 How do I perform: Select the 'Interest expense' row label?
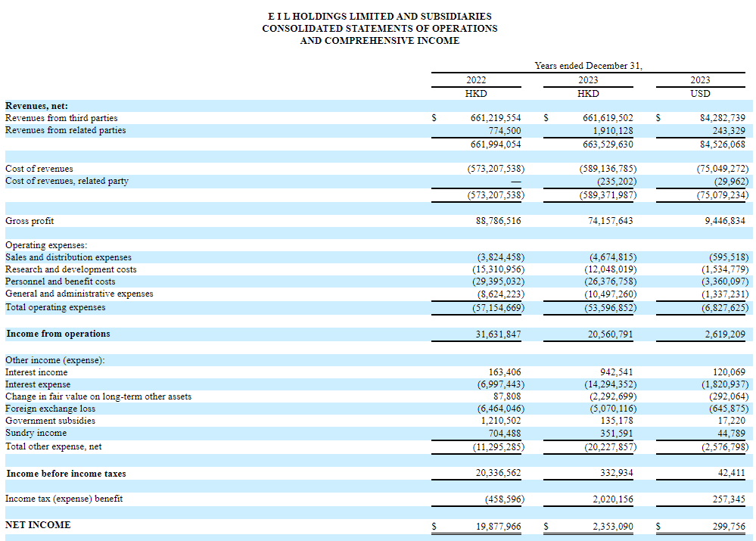click(x=38, y=384)
